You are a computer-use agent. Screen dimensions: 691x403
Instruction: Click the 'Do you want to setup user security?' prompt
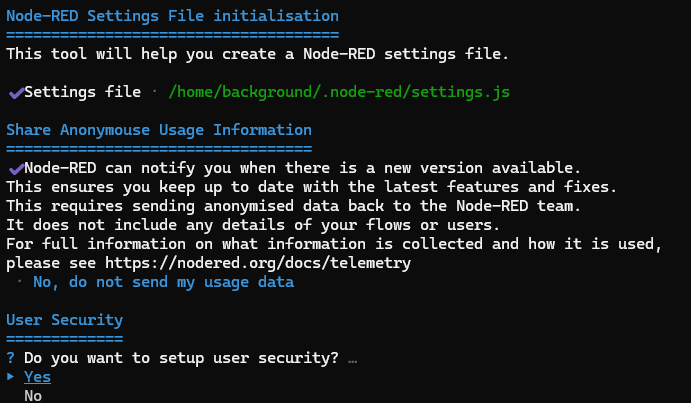181,358
